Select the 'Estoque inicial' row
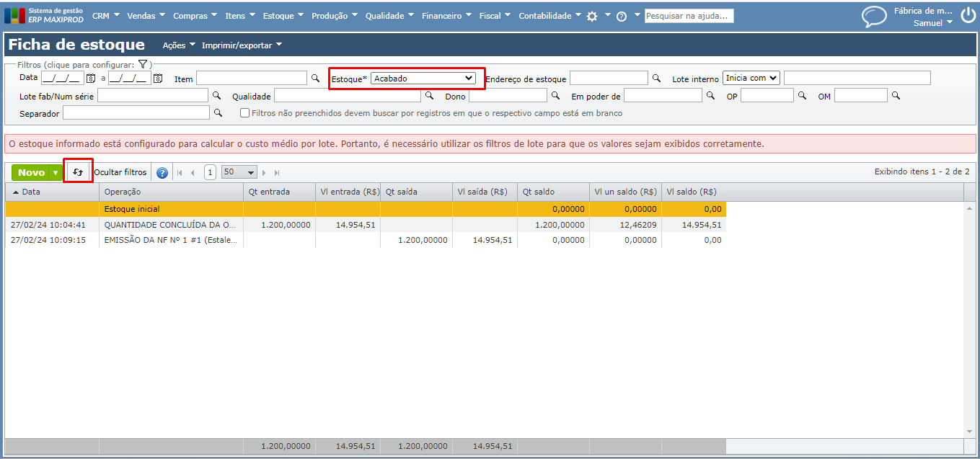Screen dimensions: 980x459 366,209
